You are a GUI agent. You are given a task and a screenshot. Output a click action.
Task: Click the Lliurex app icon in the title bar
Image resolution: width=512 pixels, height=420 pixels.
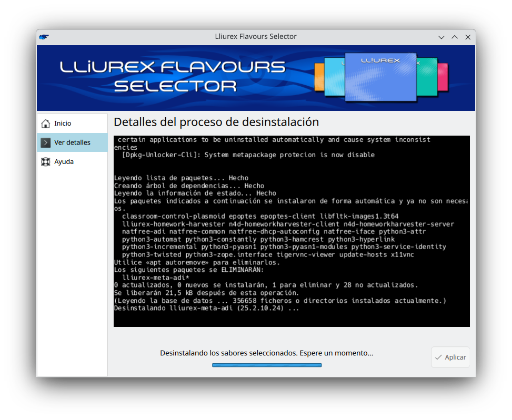[x=44, y=37]
